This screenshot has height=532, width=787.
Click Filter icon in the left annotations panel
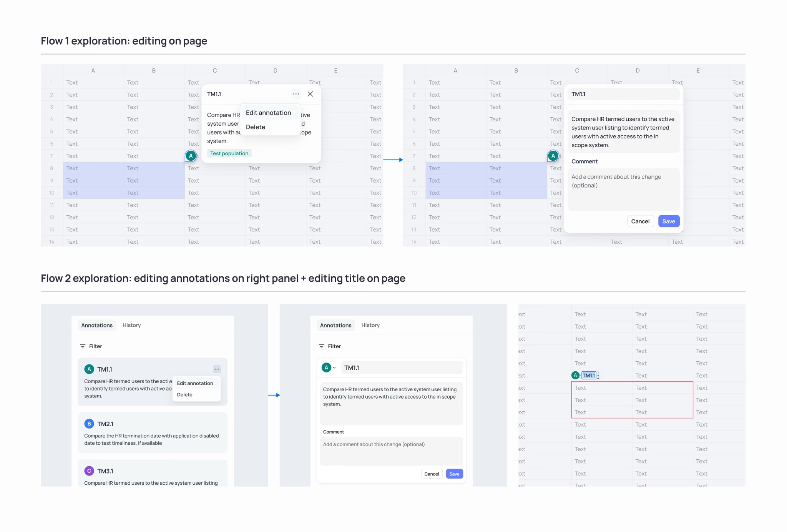coord(83,346)
